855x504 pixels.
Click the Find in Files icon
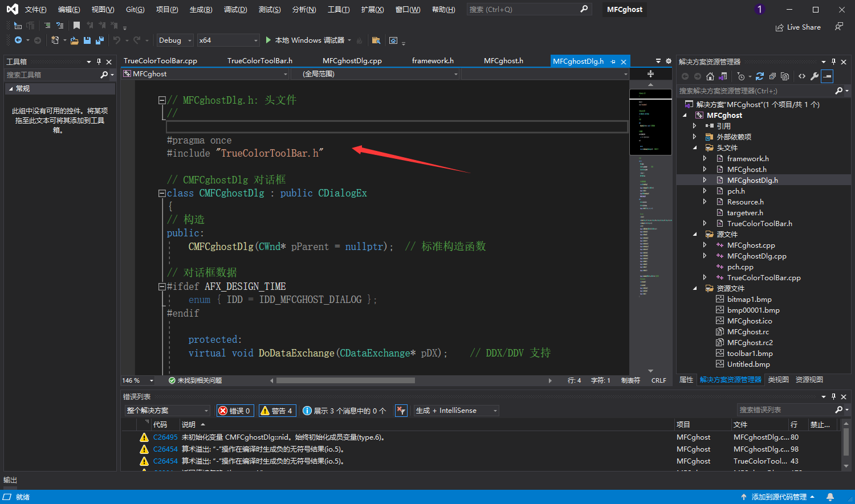tap(376, 40)
